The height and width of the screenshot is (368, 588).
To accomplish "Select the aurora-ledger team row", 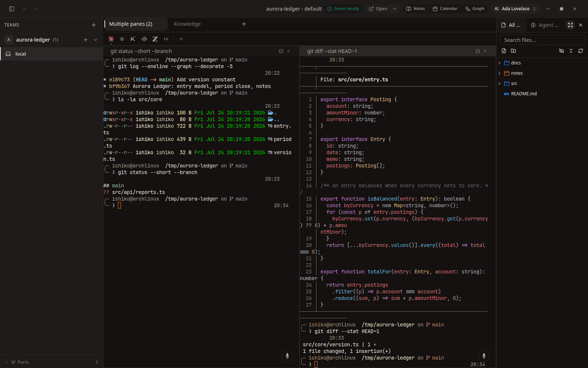I will point(51,40).
